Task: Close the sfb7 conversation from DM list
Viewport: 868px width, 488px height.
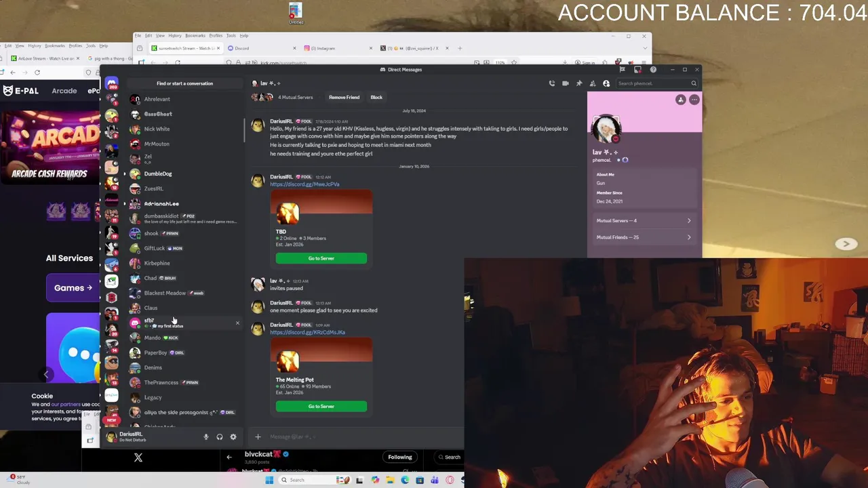Action: click(x=237, y=323)
